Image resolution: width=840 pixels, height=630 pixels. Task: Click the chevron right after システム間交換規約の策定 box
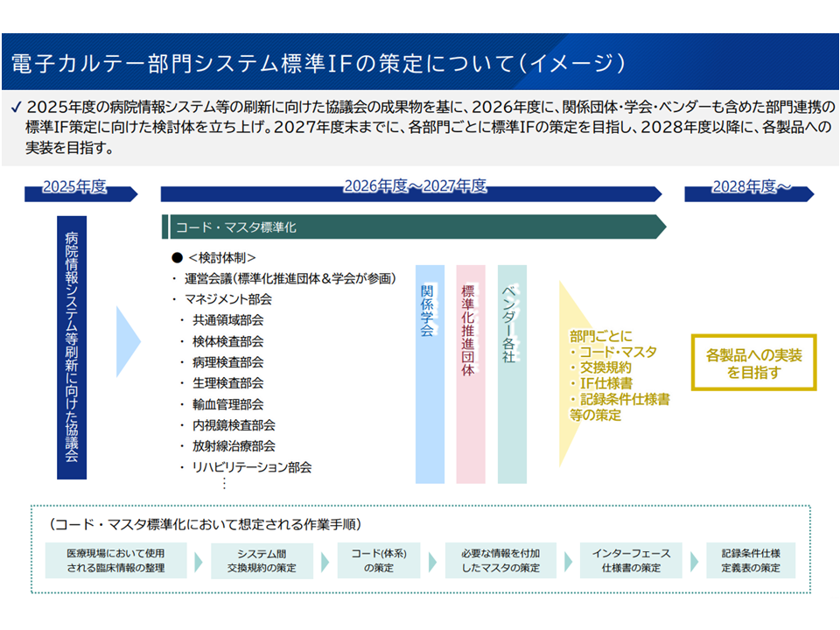pos(325,561)
